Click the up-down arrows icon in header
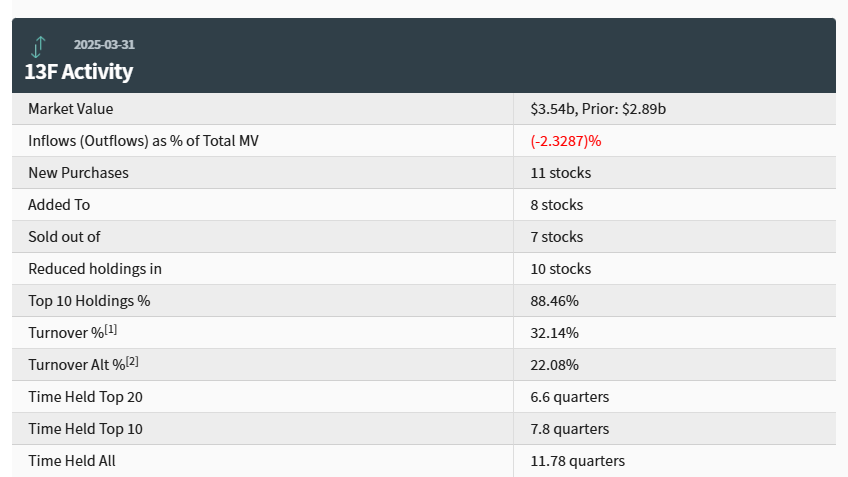The height and width of the screenshot is (477, 848). pos(38,46)
